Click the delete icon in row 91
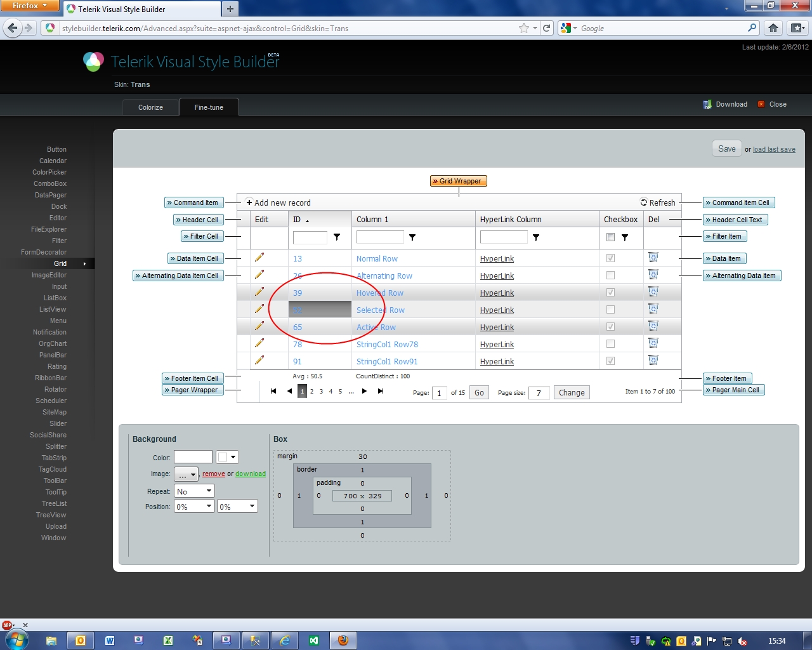The height and width of the screenshot is (650, 812). pyautogui.click(x=653, y=360)
